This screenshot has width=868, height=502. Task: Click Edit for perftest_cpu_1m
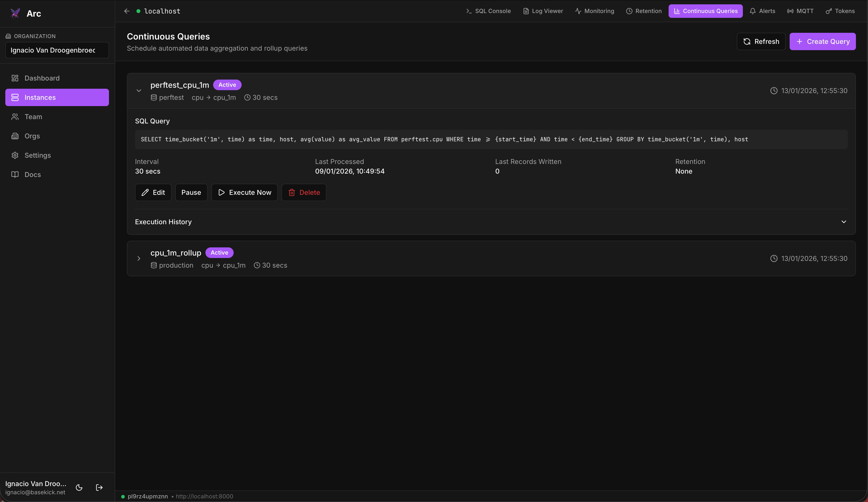click(x=153, y=192)
